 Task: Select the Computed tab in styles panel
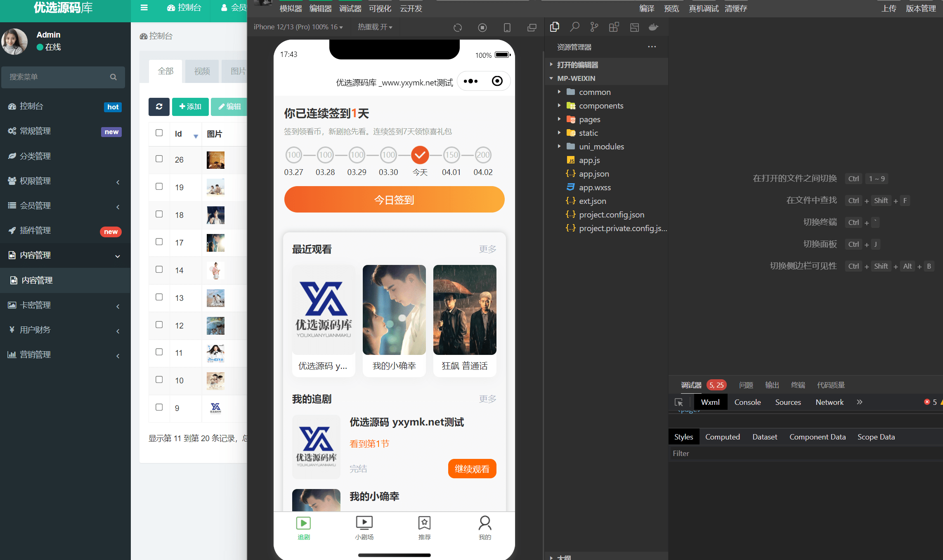(x=722, y=437)
